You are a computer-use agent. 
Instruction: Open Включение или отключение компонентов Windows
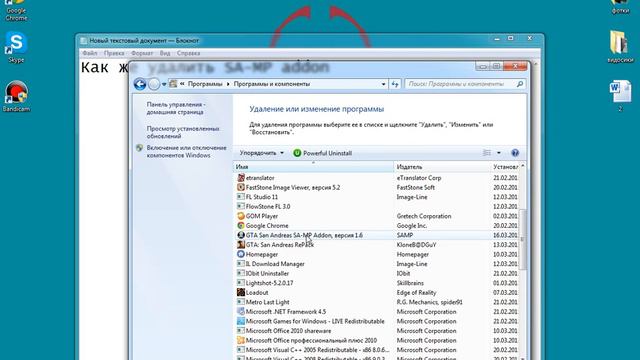click(x=186, y=151)
